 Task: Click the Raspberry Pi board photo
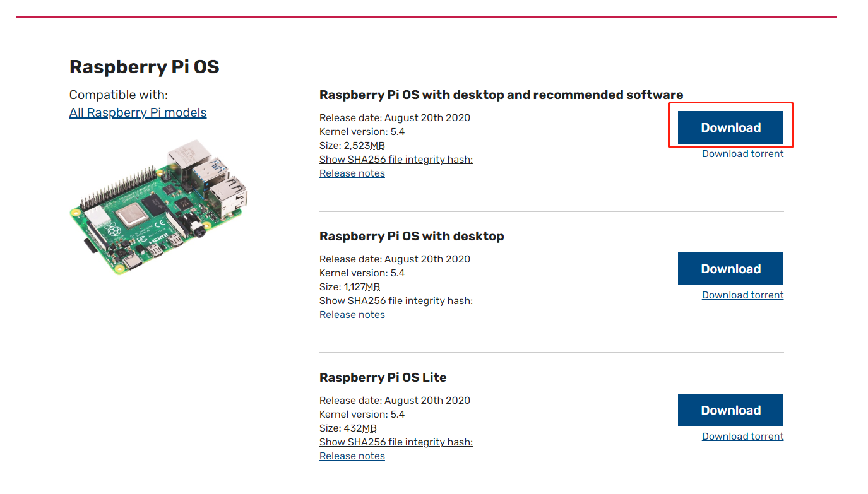point(160,208)
